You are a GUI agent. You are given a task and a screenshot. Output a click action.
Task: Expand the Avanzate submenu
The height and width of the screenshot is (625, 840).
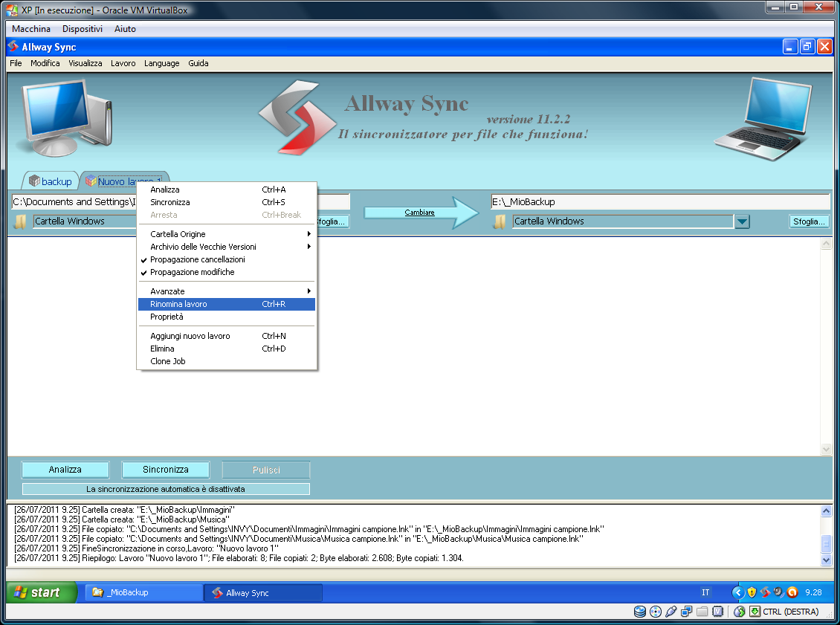point(227,291)
